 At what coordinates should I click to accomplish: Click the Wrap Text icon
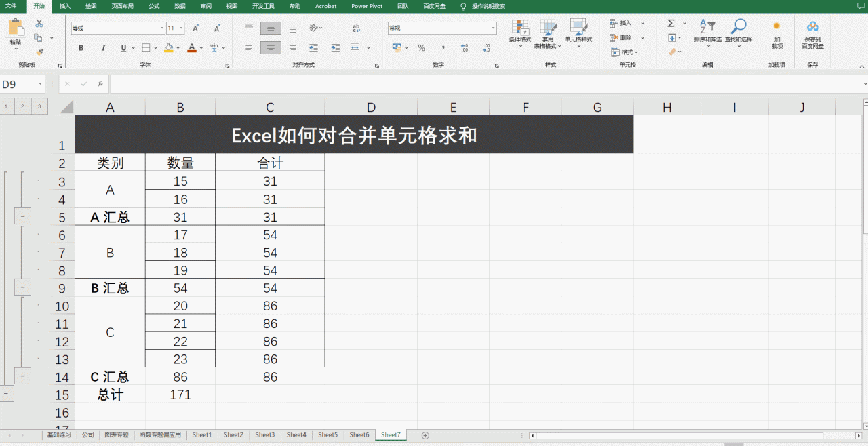357,28
